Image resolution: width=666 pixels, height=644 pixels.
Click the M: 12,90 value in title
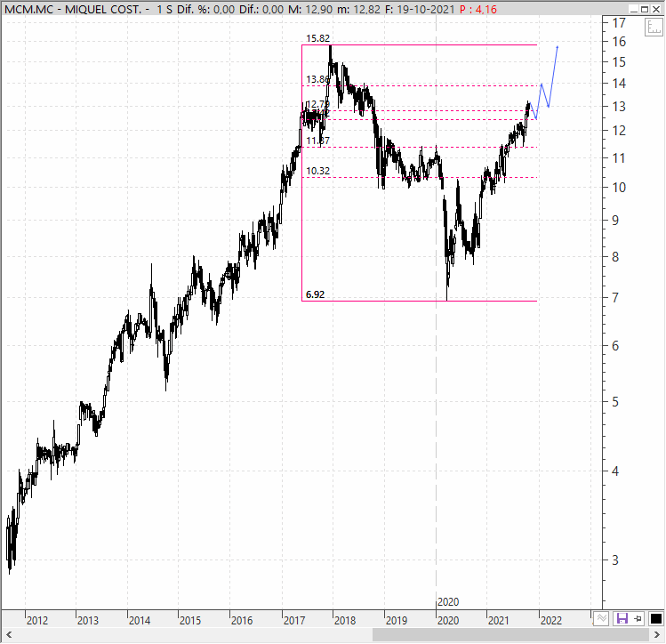(x=310, y=10)
